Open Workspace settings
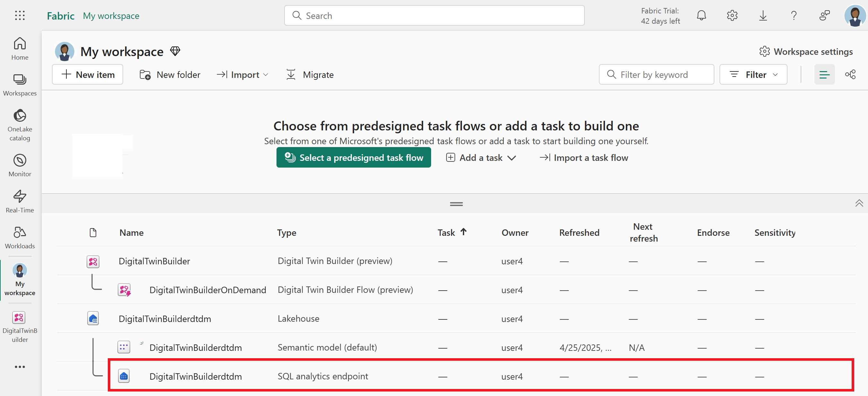Image resolution: width=868 pixels, height=396 pixels. coord(806,52)
